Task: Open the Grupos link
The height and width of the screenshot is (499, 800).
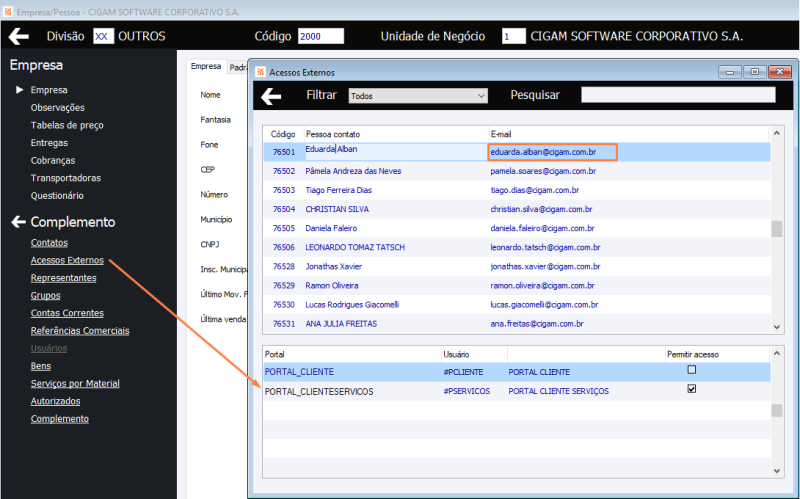Action: point(45,295)
